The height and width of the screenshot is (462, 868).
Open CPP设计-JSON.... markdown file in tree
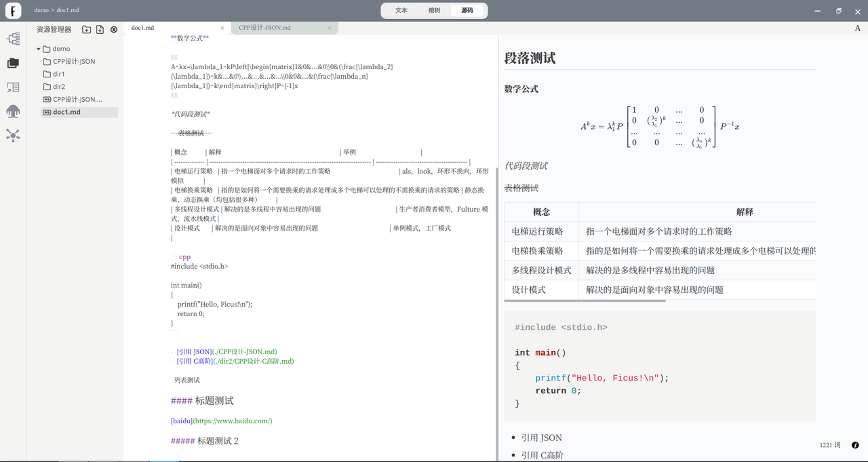point(77,99)
